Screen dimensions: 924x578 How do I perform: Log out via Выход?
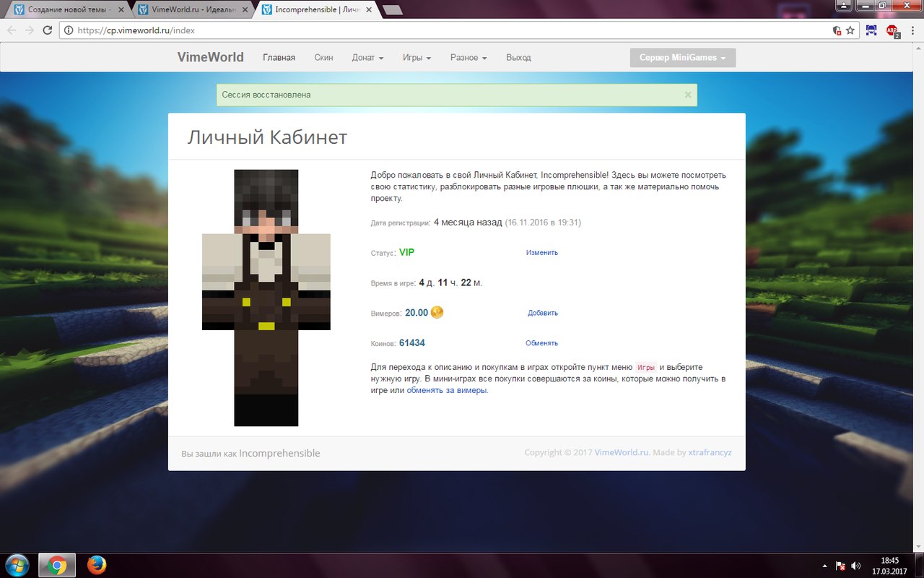(518, 57)
